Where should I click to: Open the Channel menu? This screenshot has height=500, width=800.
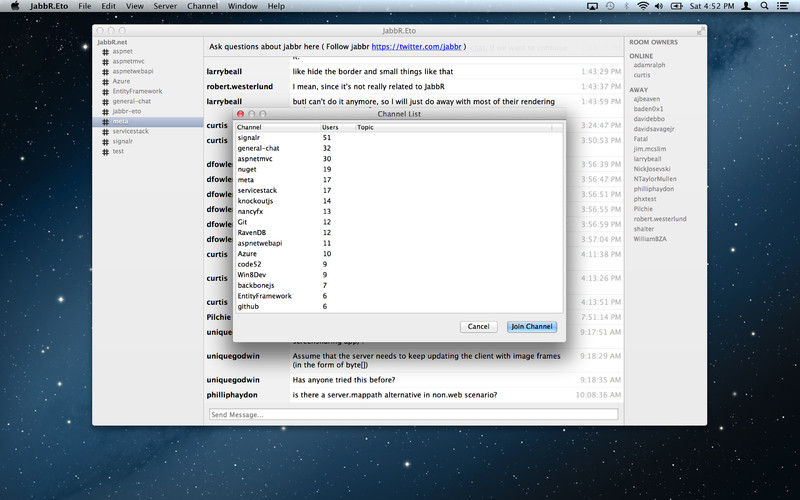pyautogui.click(x=202, y=6)
